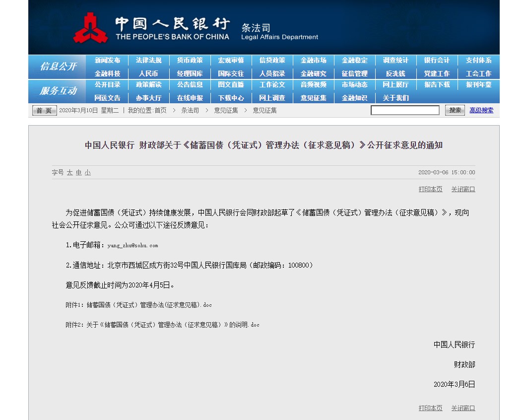Click the bottom 打印本页 print link
The width and height of the screenshot is (527, 420).
click(430, 408)
